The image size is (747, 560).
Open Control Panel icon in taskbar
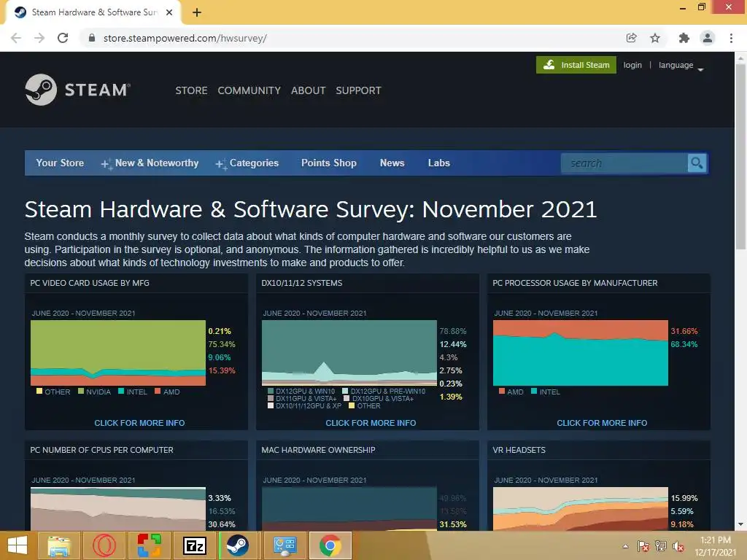[x=285, y=545]
